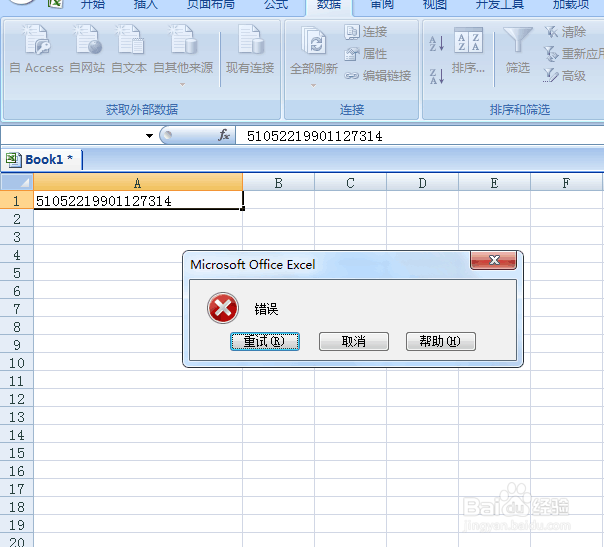Screen dimensions: 604x547
Task: Sort ascending with the A-Z icon
Action: [437, 43]
